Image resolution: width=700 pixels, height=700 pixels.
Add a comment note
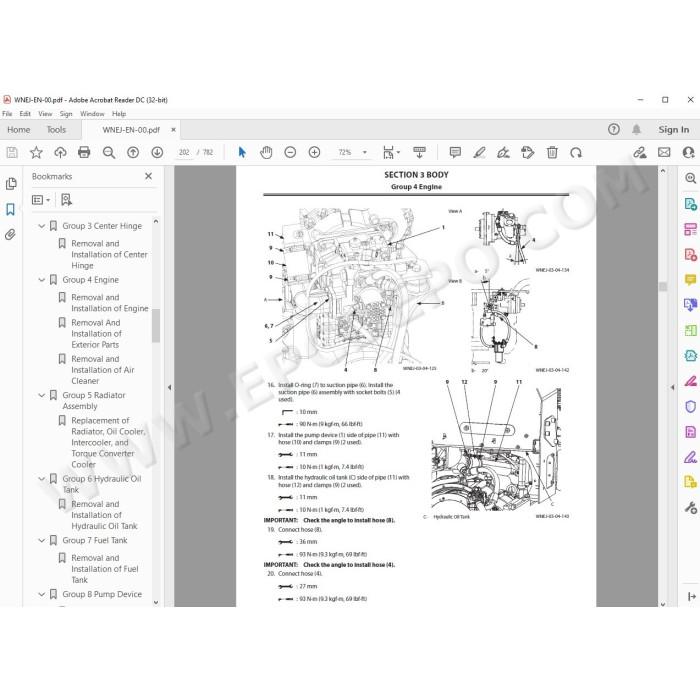(x=455, y=153)
